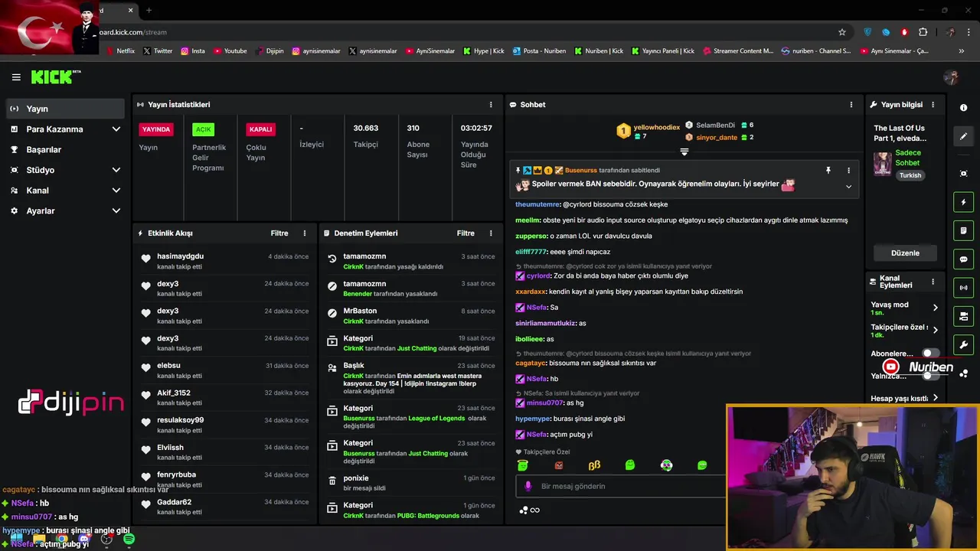Open Takipçilere özel settings arrow

click(x=935, y=330)
